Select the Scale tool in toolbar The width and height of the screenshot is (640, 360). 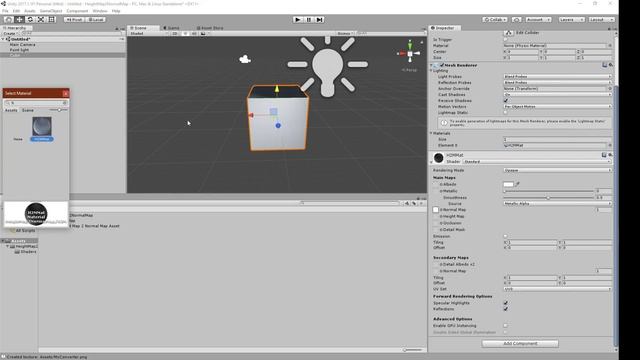point(41,20)
